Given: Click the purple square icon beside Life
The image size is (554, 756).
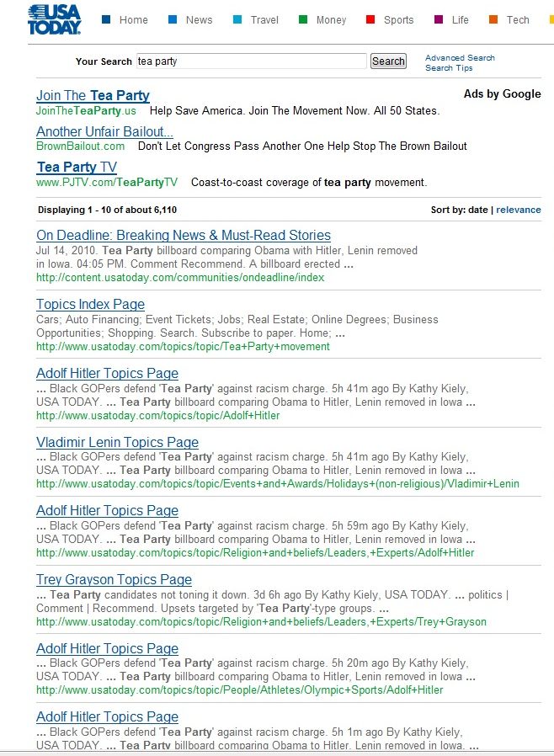Looking at the screenshot, I should click(439, 19).
